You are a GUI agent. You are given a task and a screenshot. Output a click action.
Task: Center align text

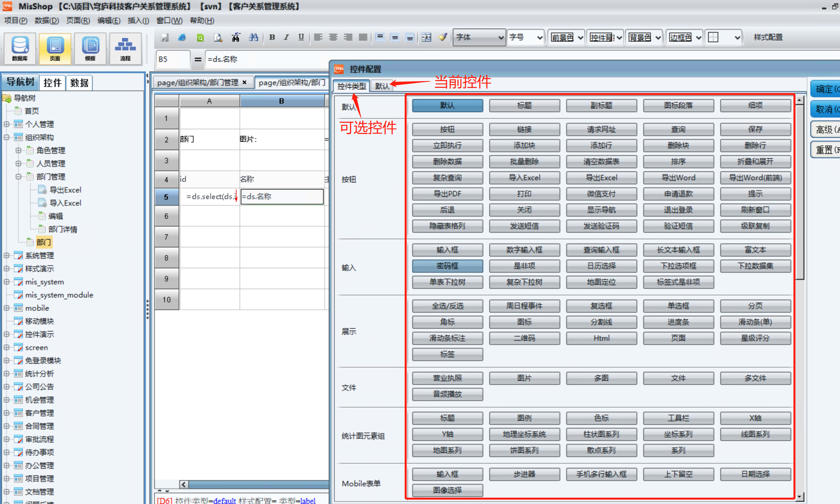tap(333, 37)
